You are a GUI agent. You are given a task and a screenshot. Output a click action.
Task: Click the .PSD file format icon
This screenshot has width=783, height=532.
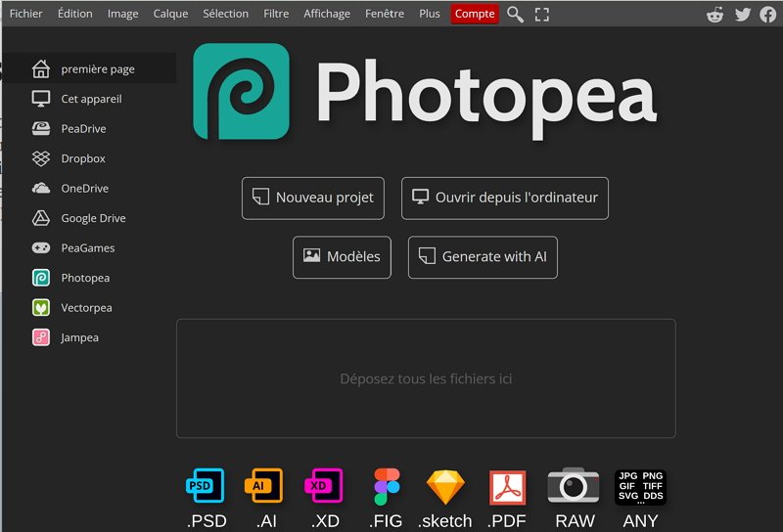pos(205,486)
